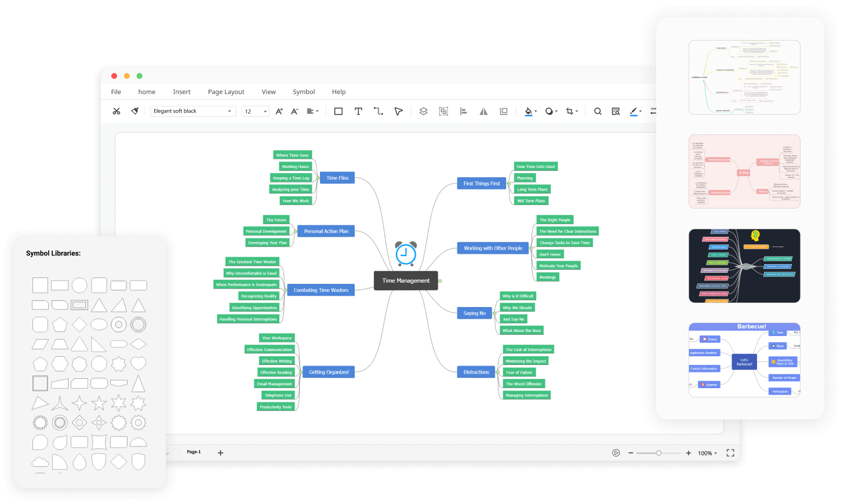Select the Connector line tool
The width and height of the screenshot is (844, 504).
coord(378,111)
